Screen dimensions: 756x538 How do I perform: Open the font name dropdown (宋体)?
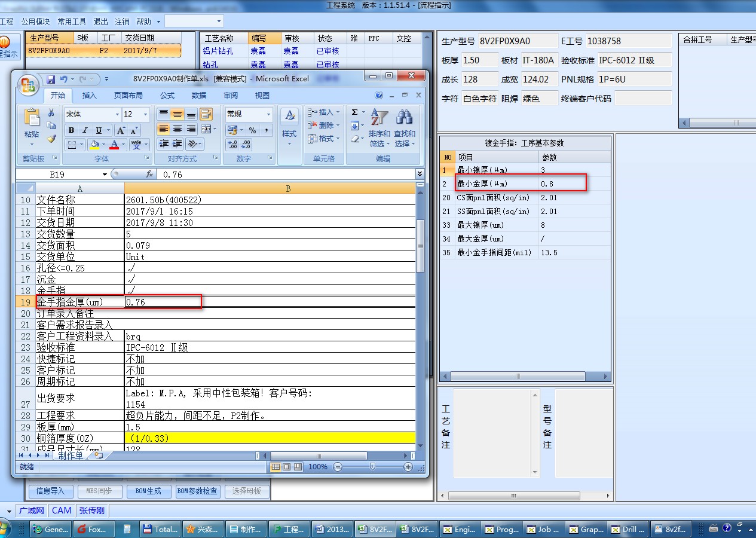point(117,114)
